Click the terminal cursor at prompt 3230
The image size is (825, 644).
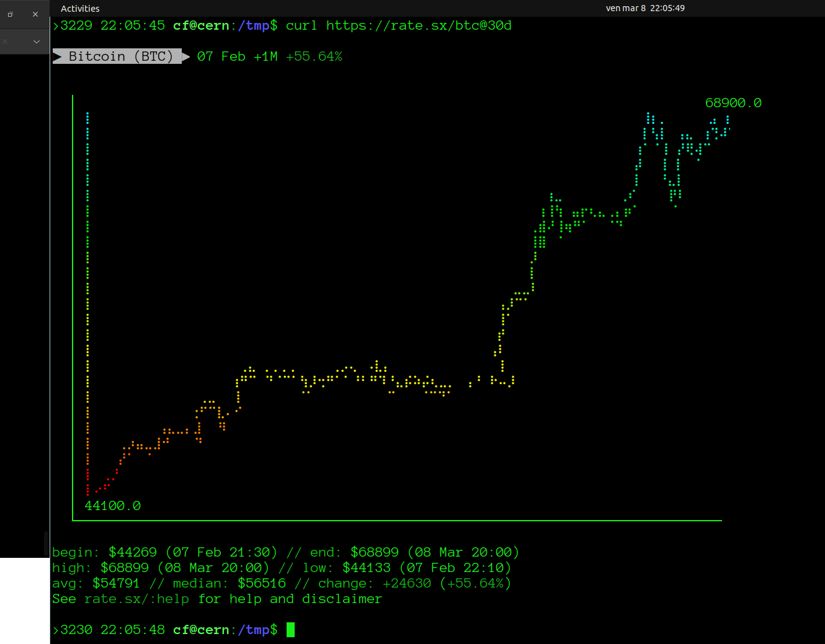290,630
